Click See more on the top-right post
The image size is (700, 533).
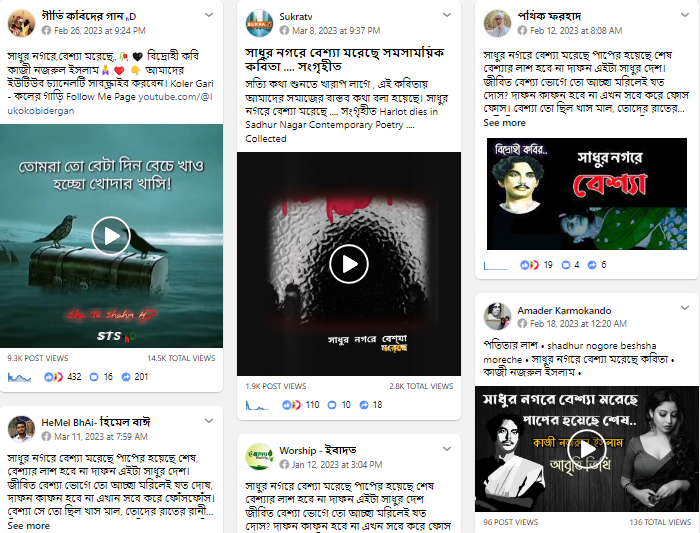[504, 123]
